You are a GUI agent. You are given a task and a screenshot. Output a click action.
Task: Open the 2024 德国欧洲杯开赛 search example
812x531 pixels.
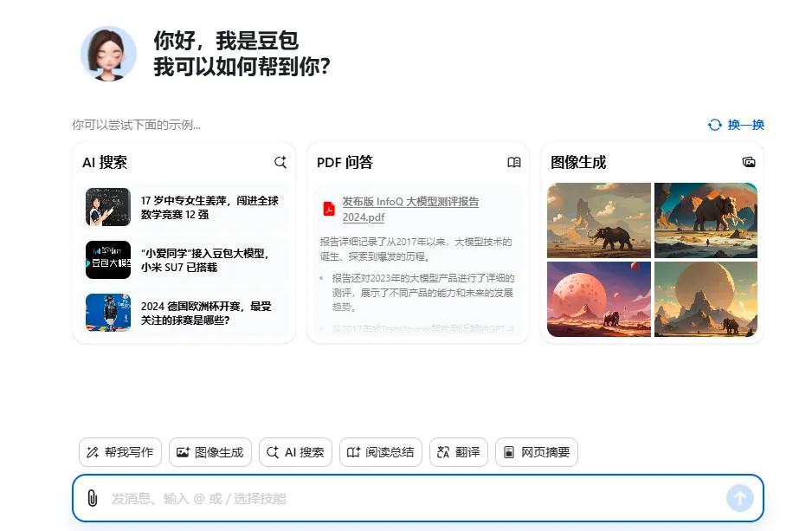click(185, 313)
